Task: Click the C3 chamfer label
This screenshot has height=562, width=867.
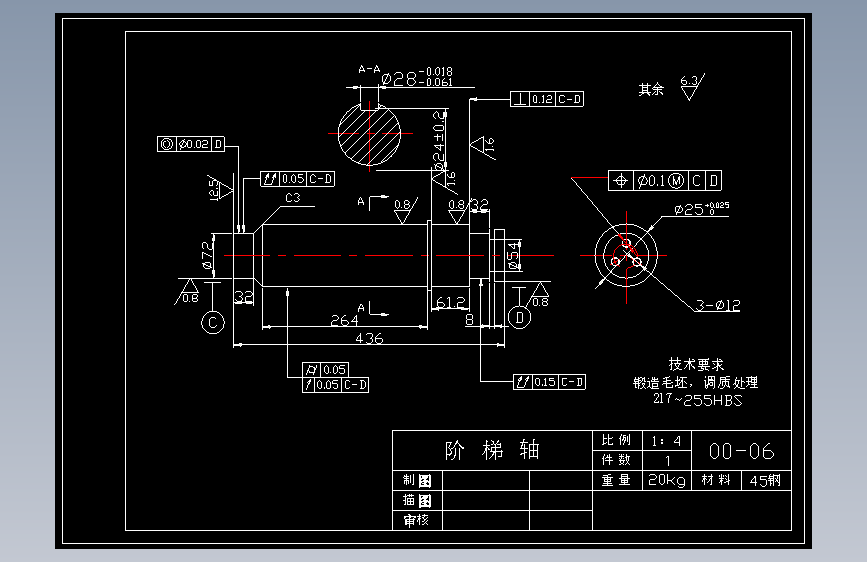Action: click(x=293, y=197)
